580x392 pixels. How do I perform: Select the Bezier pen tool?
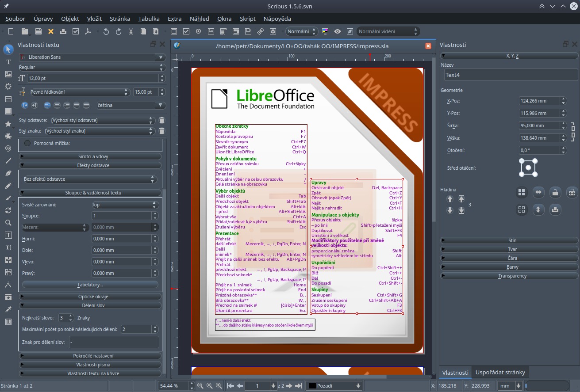click(x=8, y=173)
